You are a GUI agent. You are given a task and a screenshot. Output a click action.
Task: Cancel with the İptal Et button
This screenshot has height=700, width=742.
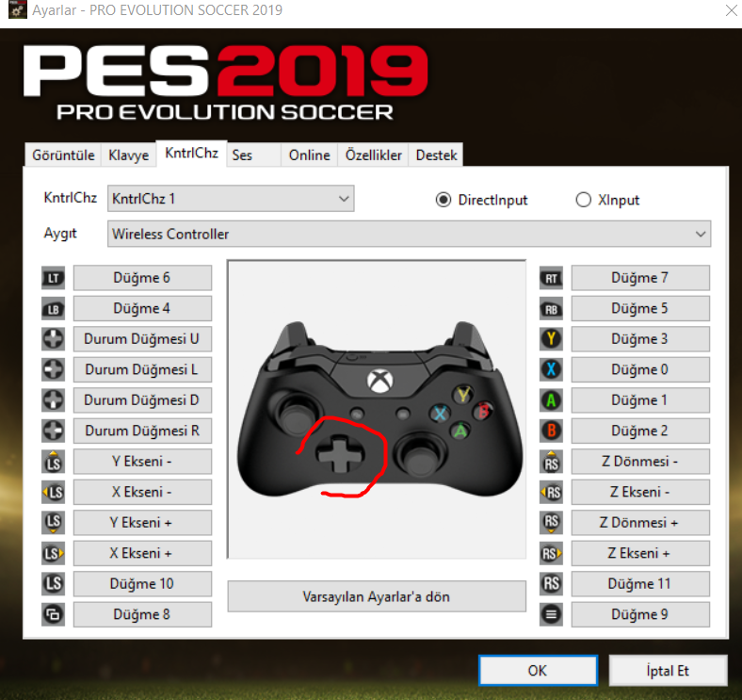pos(668,671)
